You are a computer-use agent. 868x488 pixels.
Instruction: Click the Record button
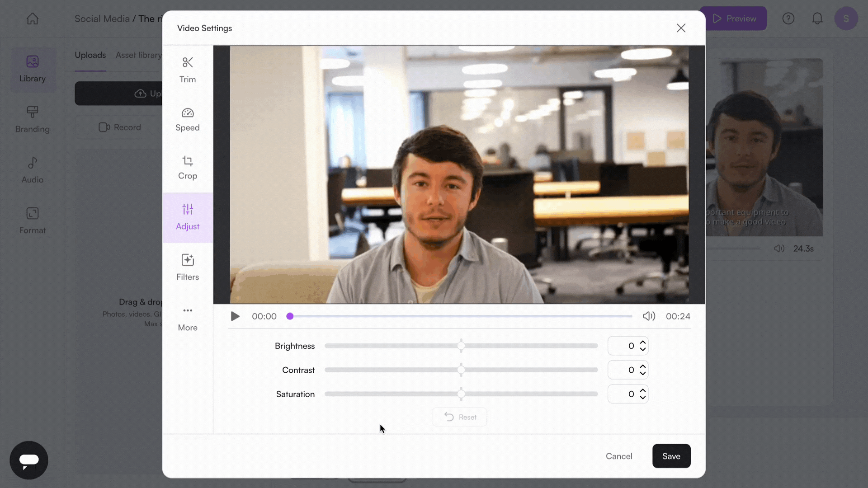[x=119, y=127]
